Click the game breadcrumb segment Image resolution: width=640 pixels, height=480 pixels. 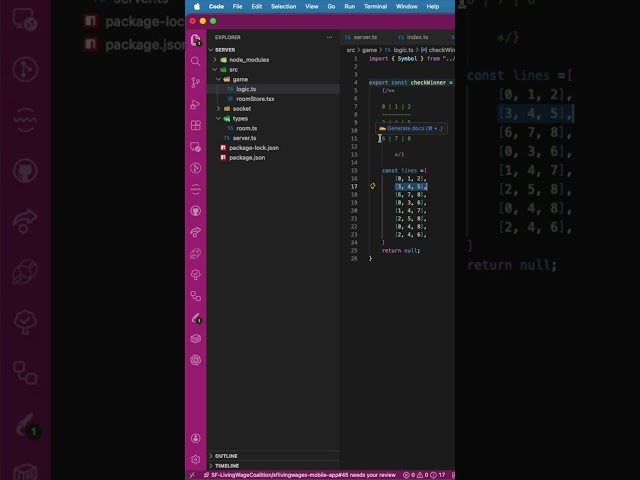pyautogui.click(x=369, y=50)
